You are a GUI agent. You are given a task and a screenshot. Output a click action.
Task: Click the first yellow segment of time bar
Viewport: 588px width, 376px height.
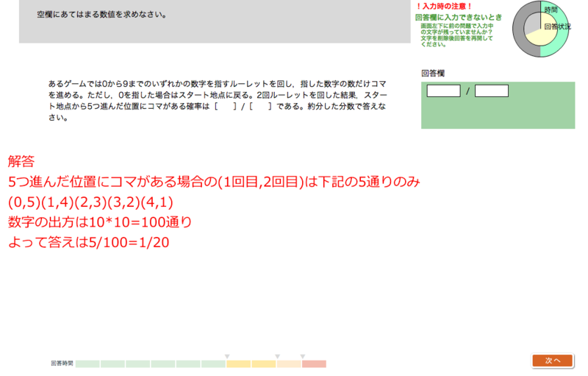238,363
